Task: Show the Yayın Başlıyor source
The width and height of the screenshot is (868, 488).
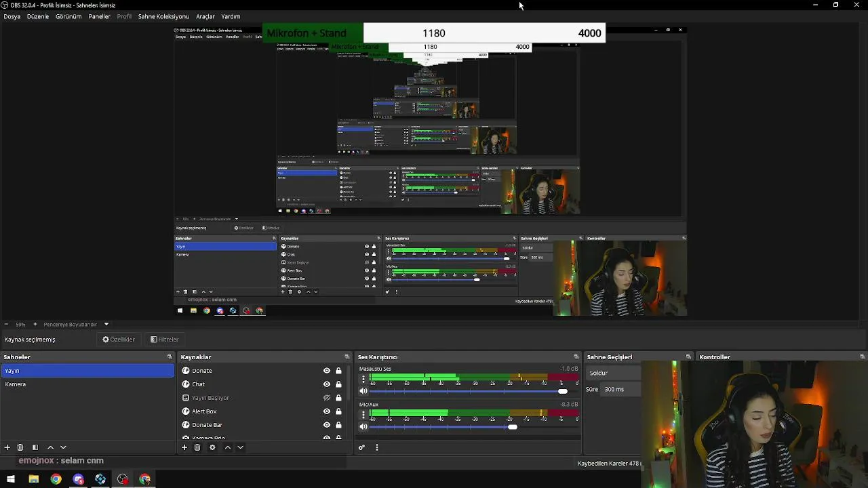Action: (x=327, y=398)
